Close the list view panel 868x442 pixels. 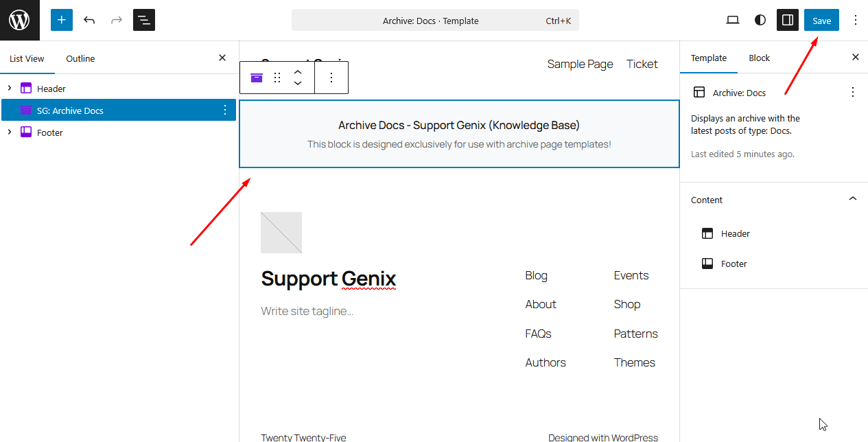coord(222,58)
